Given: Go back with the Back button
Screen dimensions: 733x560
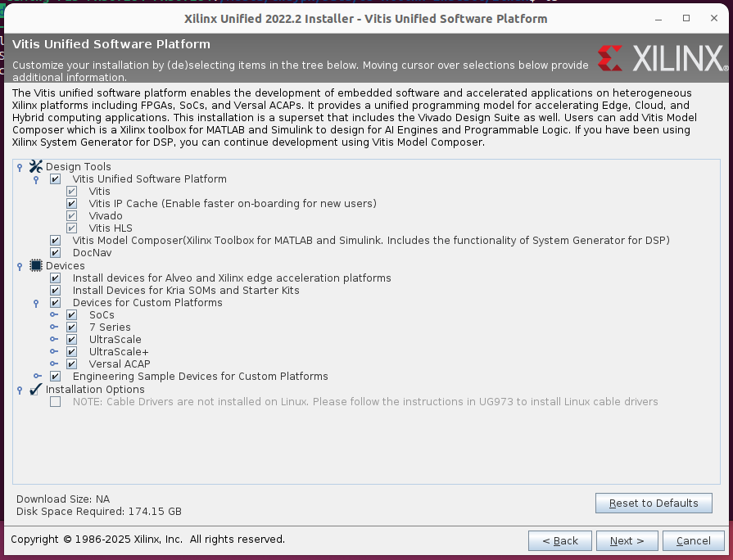Looking at the screenshot, I should coord(560,541).
